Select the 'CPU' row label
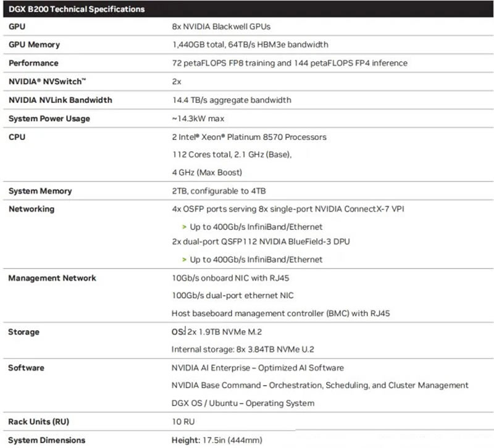 pyautogui.click(x=17, y=137)
